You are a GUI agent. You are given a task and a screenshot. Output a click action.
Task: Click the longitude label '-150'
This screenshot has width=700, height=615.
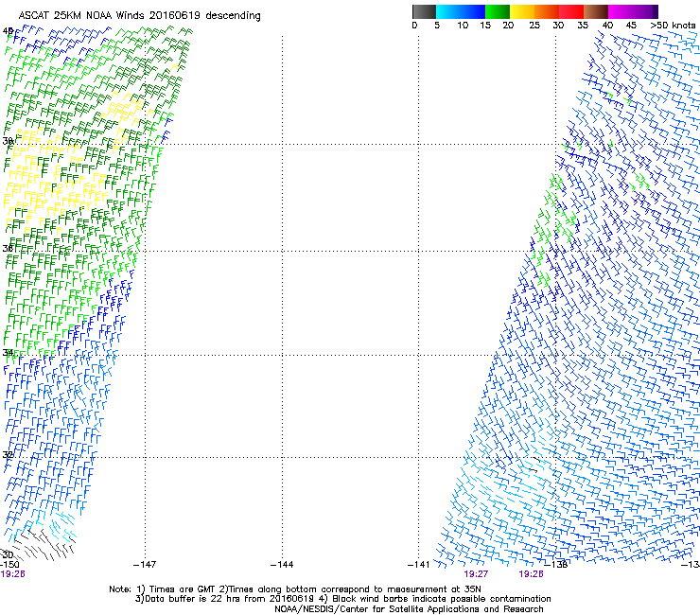[9, 565]
